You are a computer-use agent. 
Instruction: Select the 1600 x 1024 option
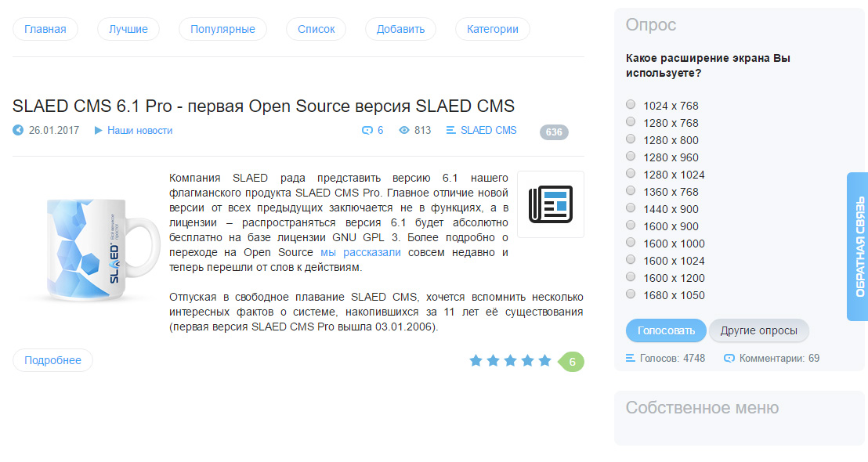click(631, 259)
